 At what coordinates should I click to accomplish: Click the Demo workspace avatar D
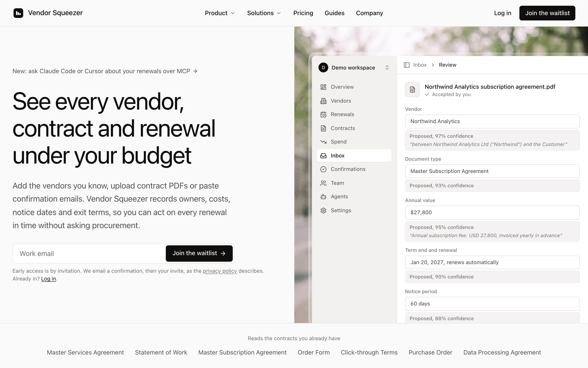point(323,68)
